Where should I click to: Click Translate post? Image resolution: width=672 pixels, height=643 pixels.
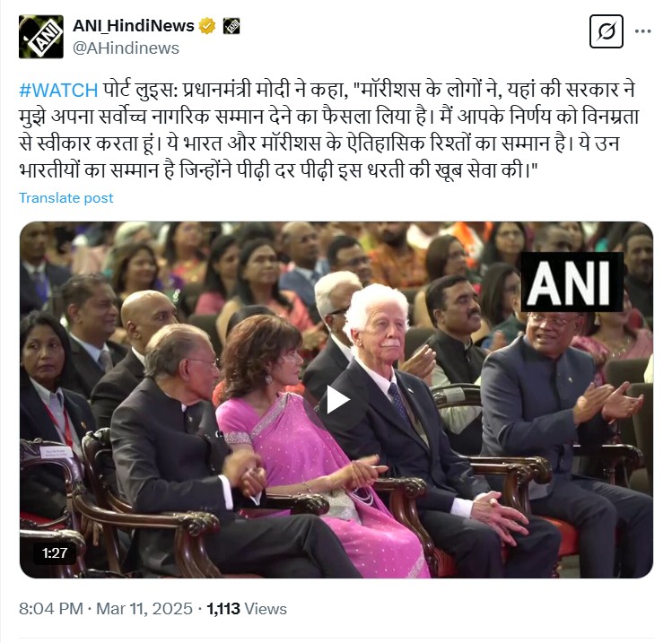pyautogui.click(x=66, y=198)
